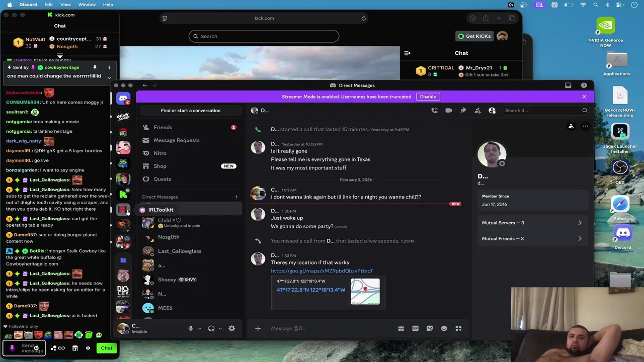The height and width of the screenshot is (362, 644).
Task: Open Apple menu
Action: coord(10,5)
